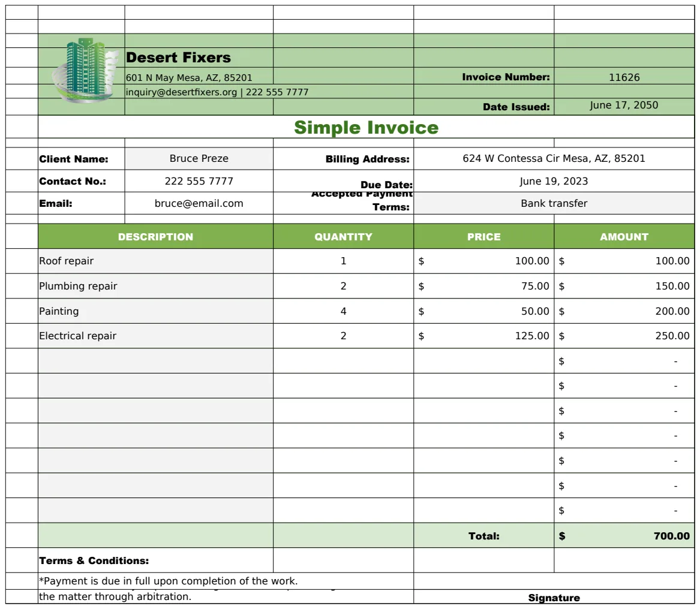The image size is (700, 609).
Task: Click the Electrical repair price 125.00
Action: coord(484,336)
